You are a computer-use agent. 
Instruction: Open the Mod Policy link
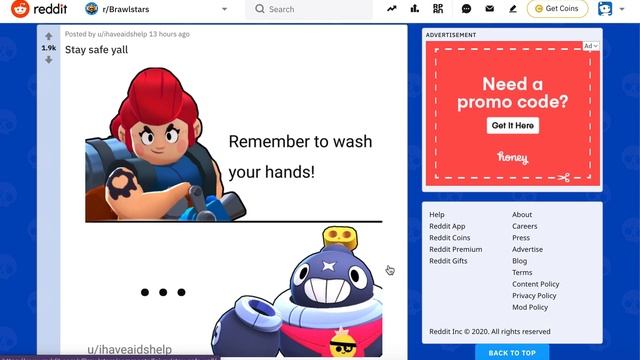530,307
